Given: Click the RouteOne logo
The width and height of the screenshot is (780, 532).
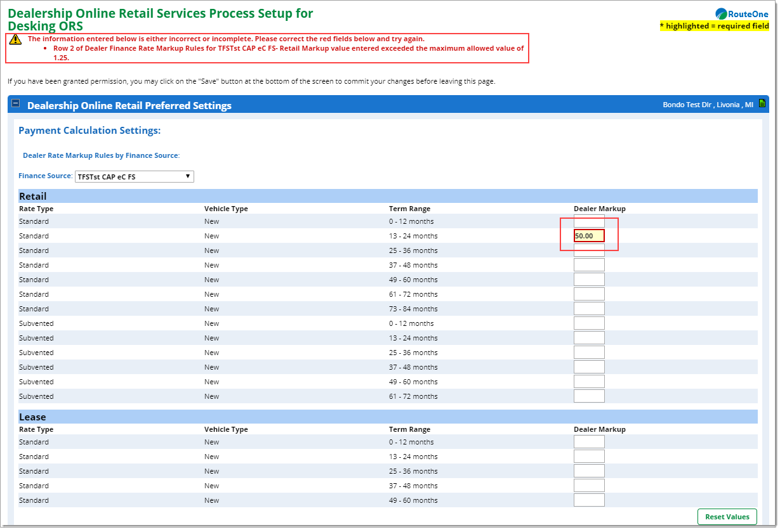Looking at the screenshot, I should coord(742,14).
